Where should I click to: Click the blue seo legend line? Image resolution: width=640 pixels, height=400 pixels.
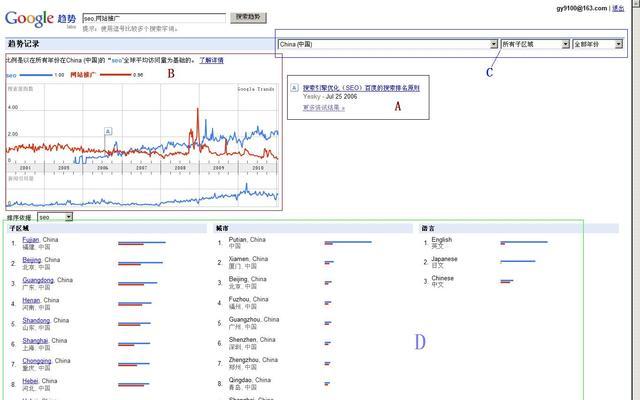coord(36,75)
